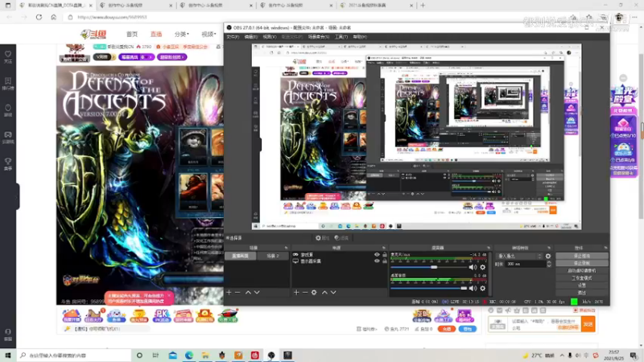Click the Exit button in OBS controls
644x362 pixels.
coord(581,293)
